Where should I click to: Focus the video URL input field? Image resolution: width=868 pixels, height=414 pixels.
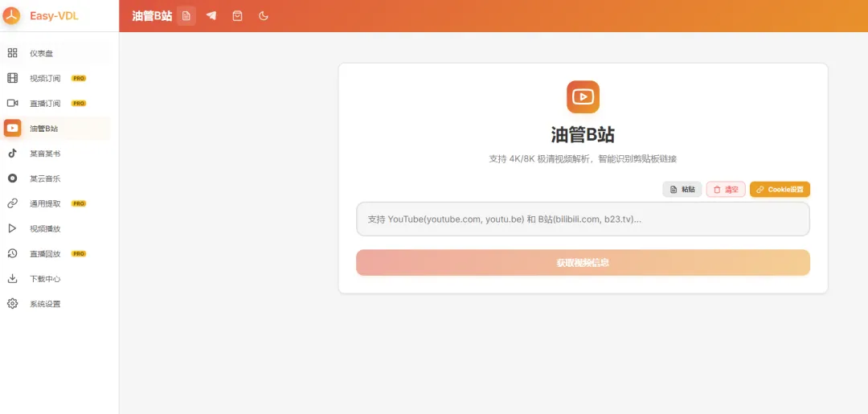[583, 219]
